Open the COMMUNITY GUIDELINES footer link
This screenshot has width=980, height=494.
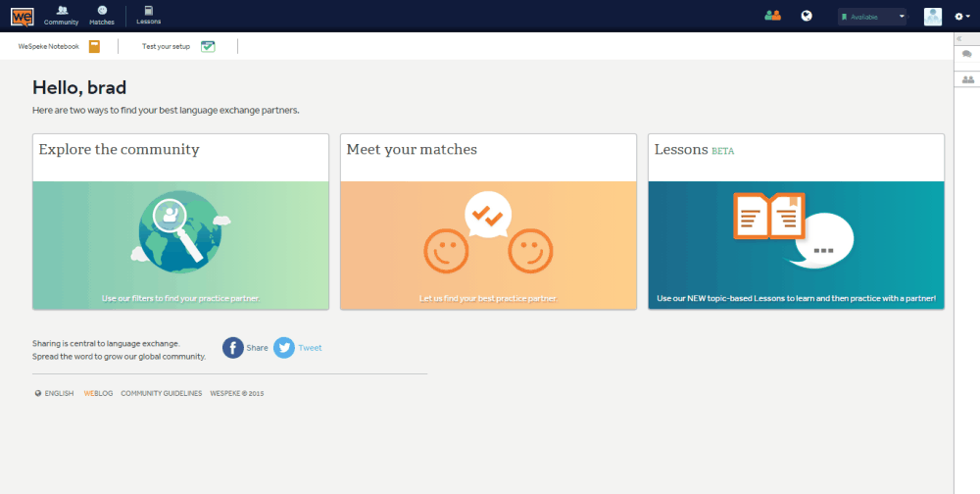click(x=162, y=393)
